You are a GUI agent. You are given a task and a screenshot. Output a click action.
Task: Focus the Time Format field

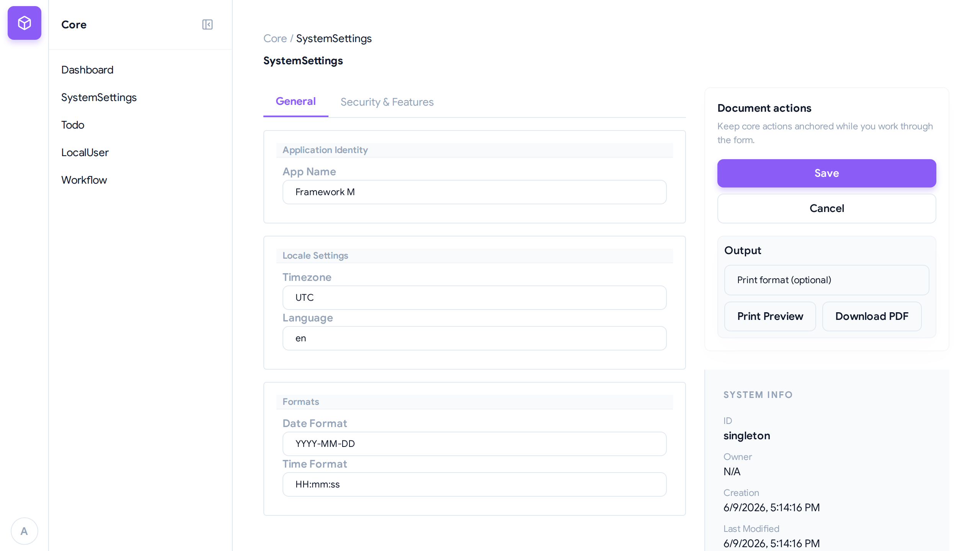point(475,484)
